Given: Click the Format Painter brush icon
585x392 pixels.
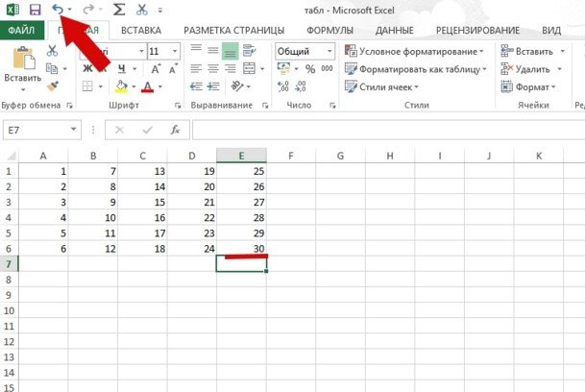Looking at the screenshot, I should pos(53,86).
